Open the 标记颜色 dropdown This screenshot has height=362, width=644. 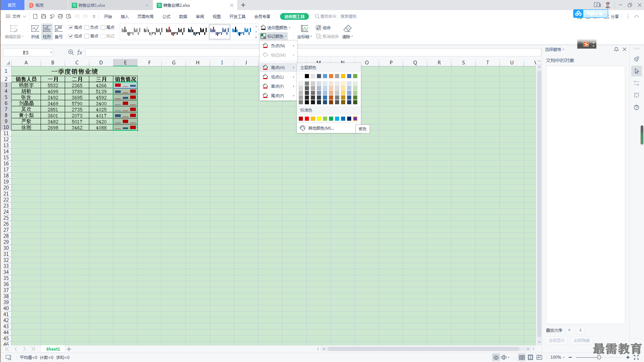[274, 36]
